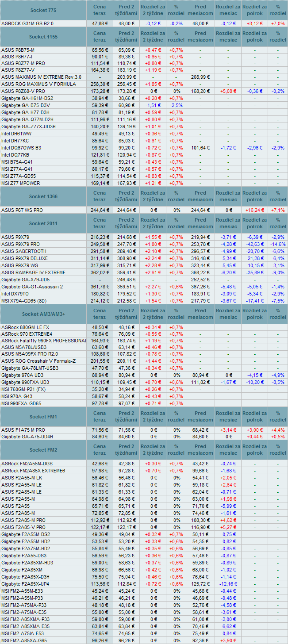Click the Gigabyte 990FXA UD3 product name

[25, 382]
